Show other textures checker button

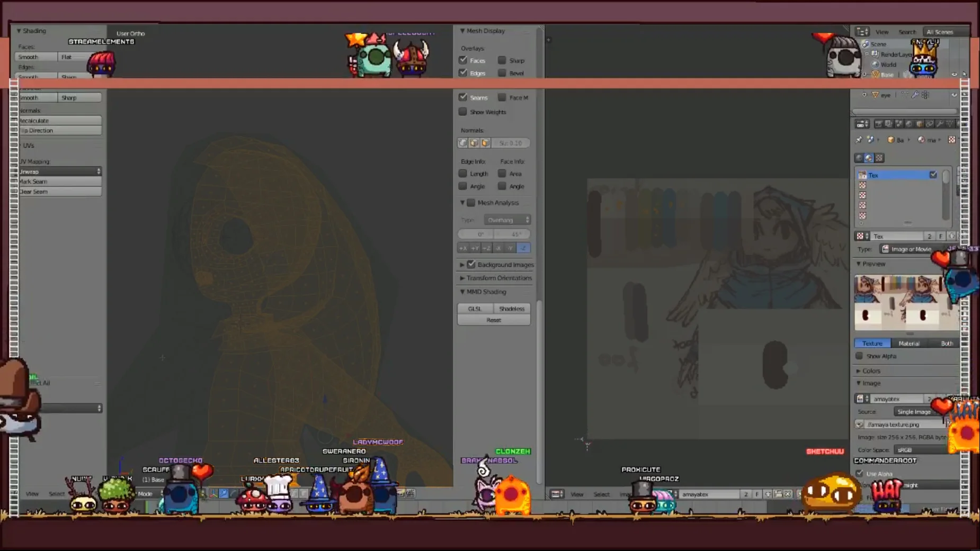[879, 158]
